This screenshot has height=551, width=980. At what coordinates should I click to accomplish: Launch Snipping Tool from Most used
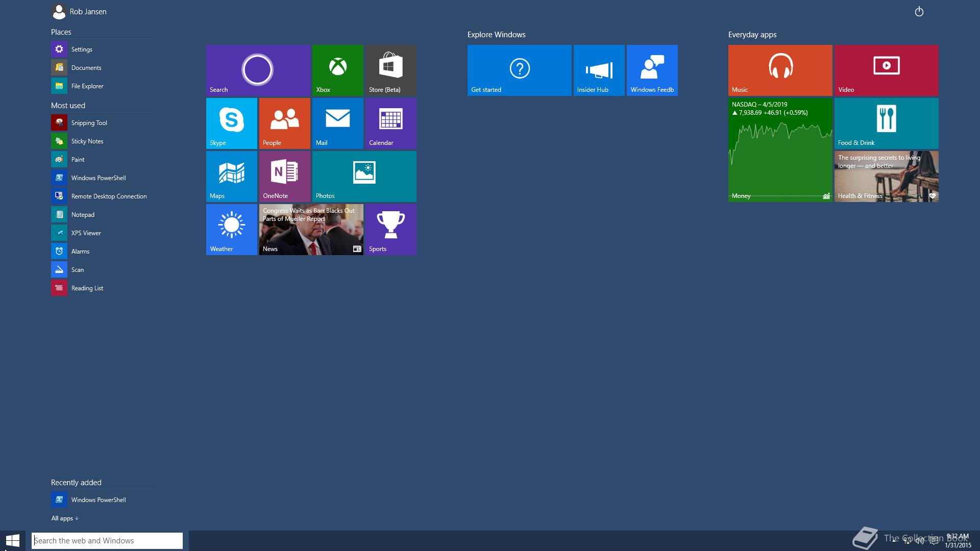pyautogui.click(x=103, y=122)
